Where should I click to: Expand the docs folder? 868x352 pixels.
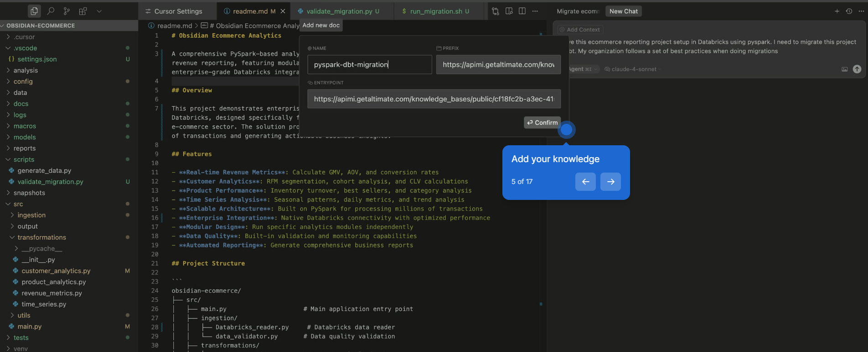click(68, 104)
